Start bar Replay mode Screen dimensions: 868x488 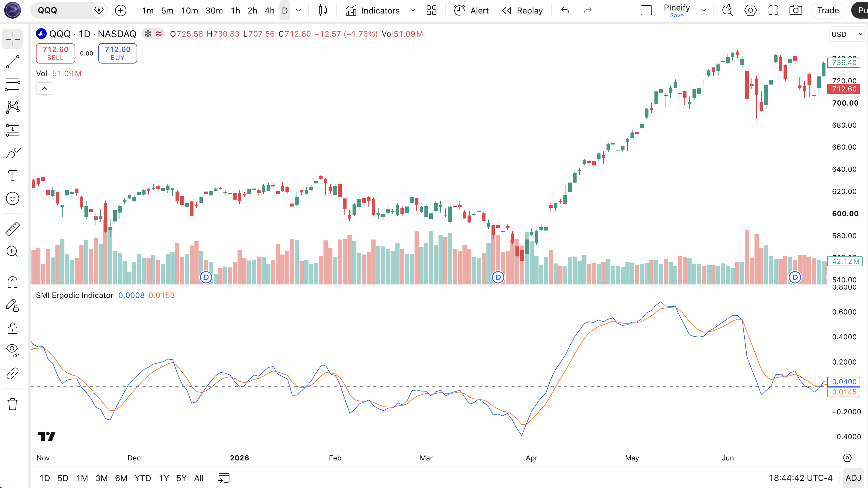click(x=522, y=10)
